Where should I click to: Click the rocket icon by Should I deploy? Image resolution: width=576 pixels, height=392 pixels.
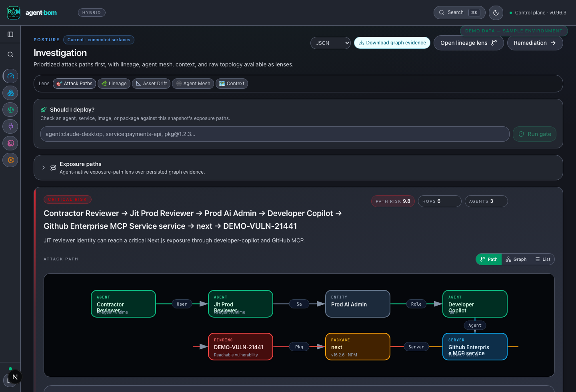[x=44, y=110]
